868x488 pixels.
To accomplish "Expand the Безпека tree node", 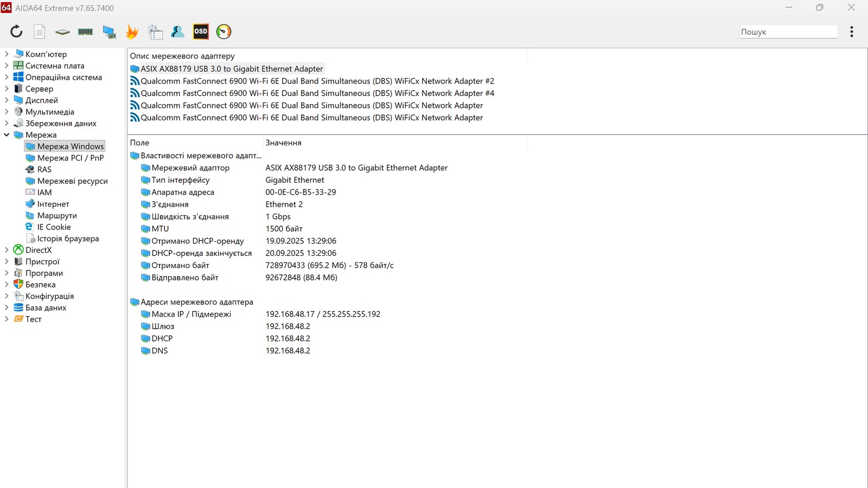I will tap(7, 285).
